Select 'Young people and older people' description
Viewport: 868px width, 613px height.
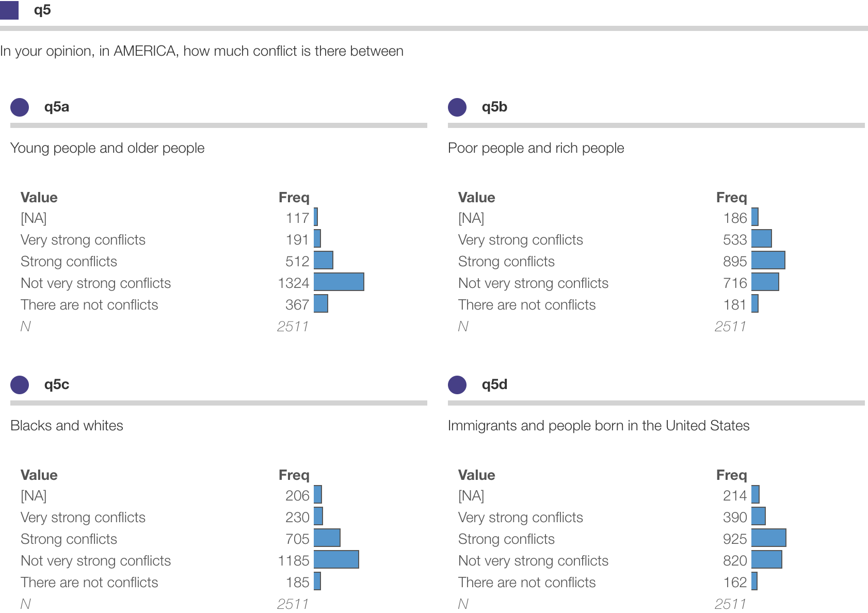pos(107,148)
